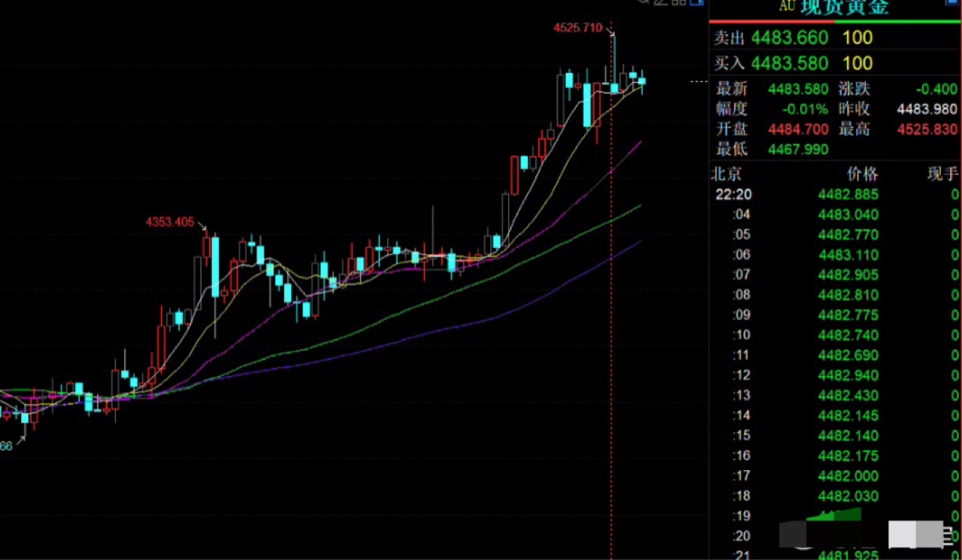Select the tick price 4482.030
This screenshot has width=962, height=560.
click(x=849, y=496)
